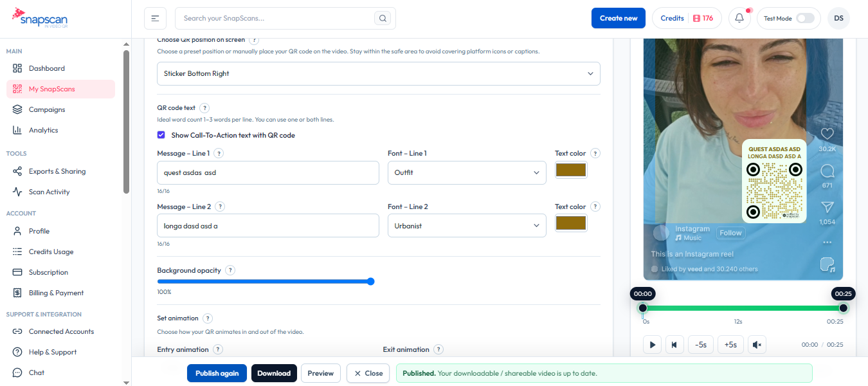Open Scan Activity page

click(x=61, y=192)
